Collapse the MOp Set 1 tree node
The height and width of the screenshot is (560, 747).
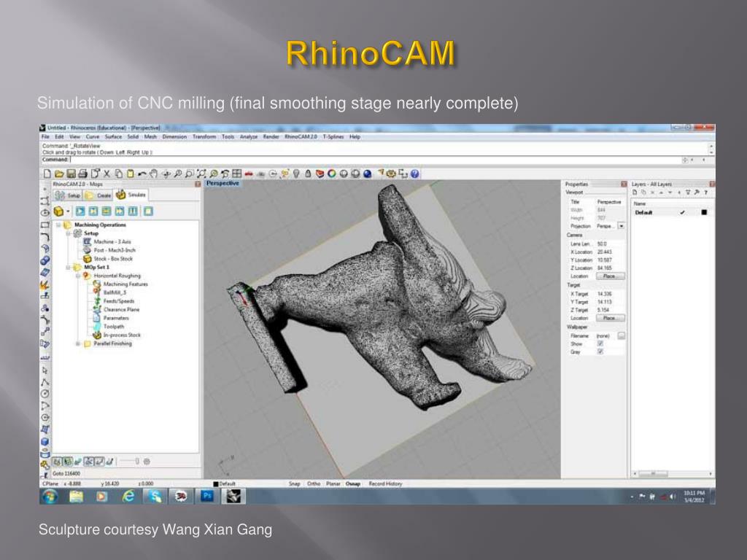pos(68,267)
